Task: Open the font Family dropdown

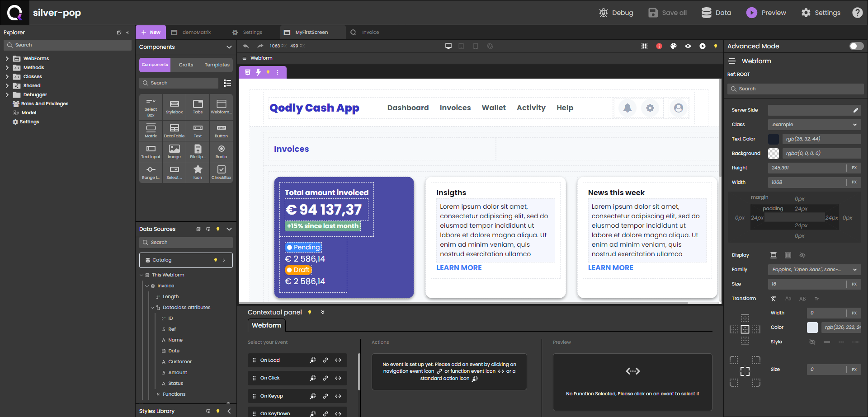Action: 815,270
